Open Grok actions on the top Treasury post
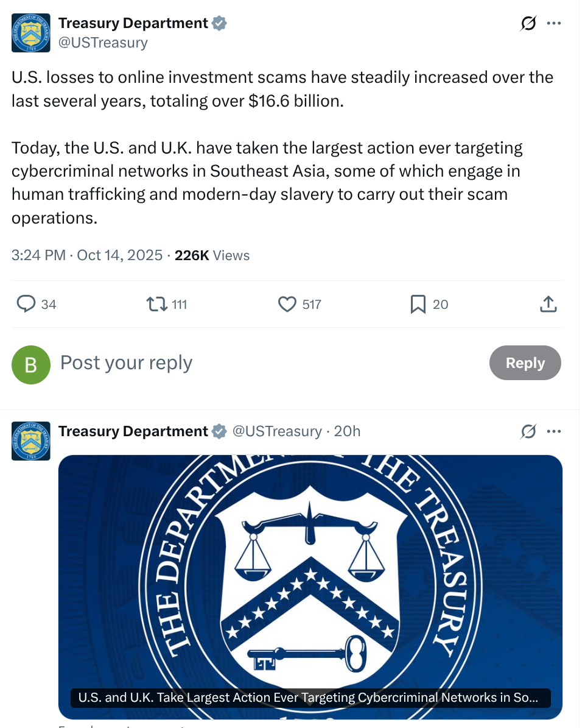The height and width of the screenshot is (728, 585). click(x=527, y=23)
